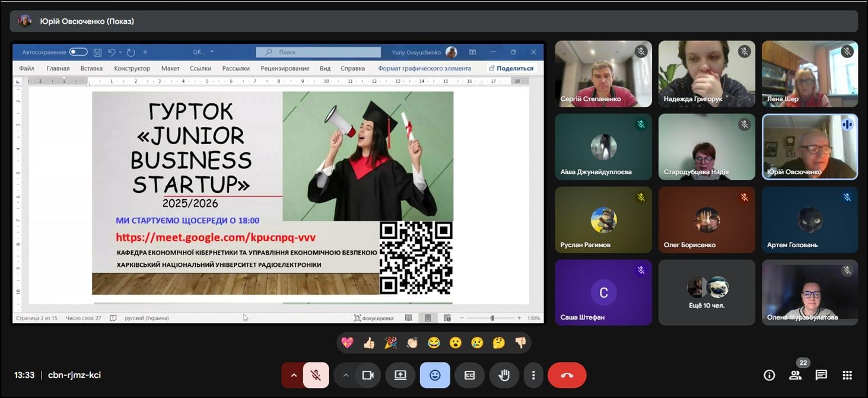Start presenting your screen
The height and width of the screenshot is (398, 868).
point(400,375)
